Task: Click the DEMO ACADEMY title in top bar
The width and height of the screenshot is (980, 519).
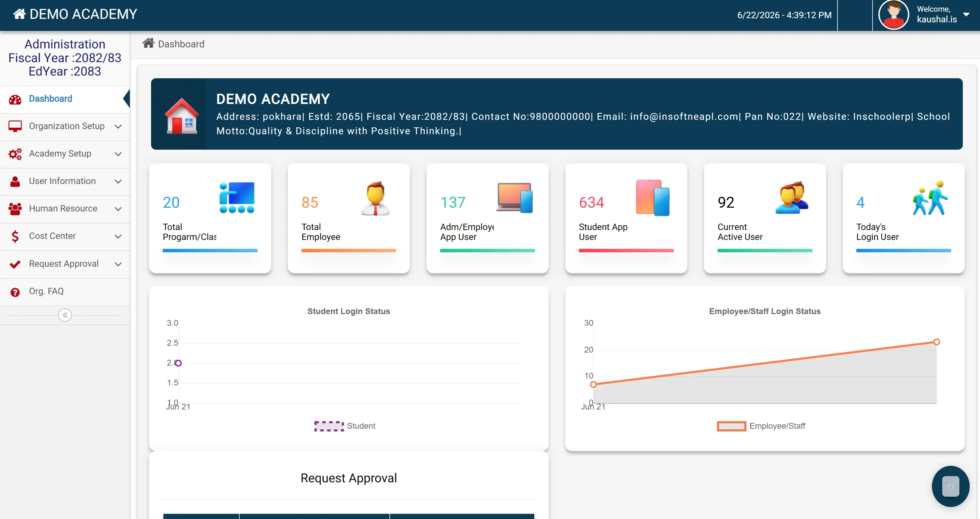Action: [83, 14]
